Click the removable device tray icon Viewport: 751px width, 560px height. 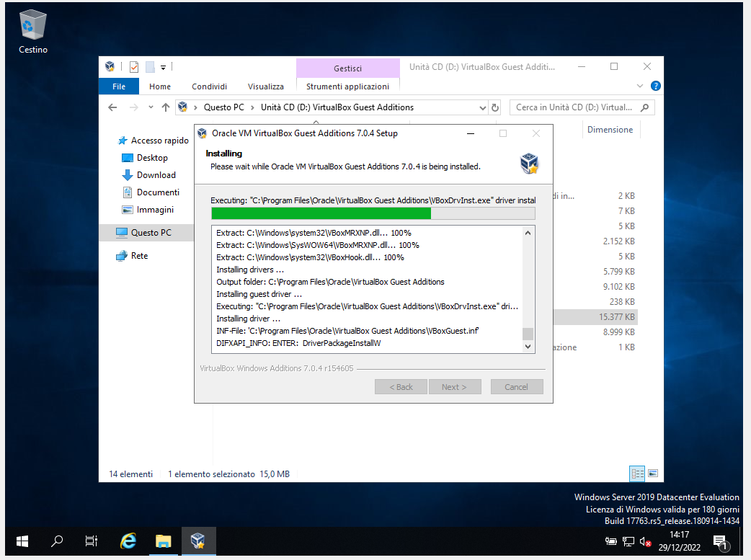pyautogui.click(x=610, y=541)
